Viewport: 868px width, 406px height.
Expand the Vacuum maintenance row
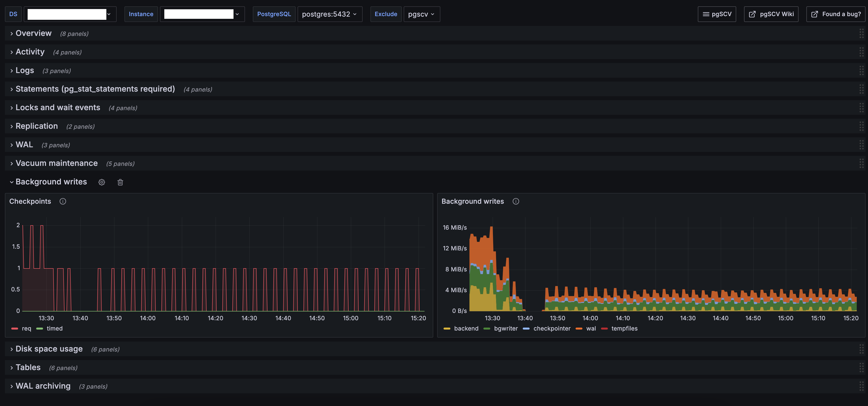(x=56, y=163)
